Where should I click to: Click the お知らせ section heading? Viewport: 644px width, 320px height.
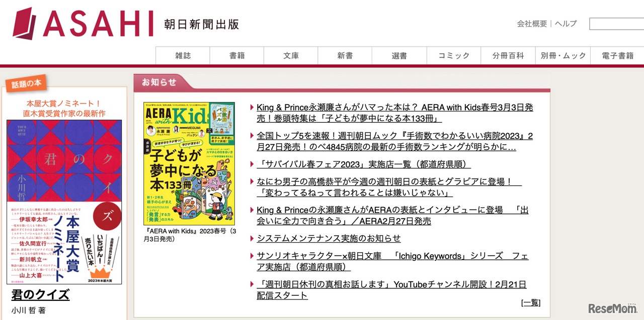(x=159, y=82)
